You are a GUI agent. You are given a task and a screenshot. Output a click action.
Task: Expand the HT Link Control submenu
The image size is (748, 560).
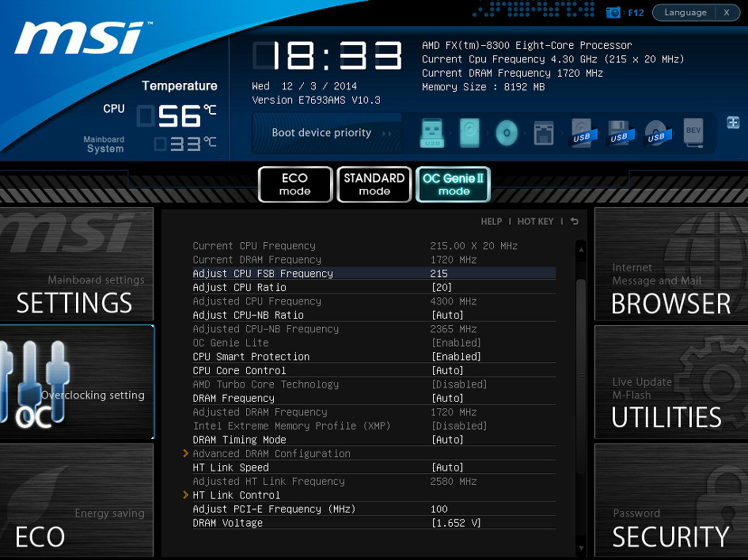pos(236,495)
